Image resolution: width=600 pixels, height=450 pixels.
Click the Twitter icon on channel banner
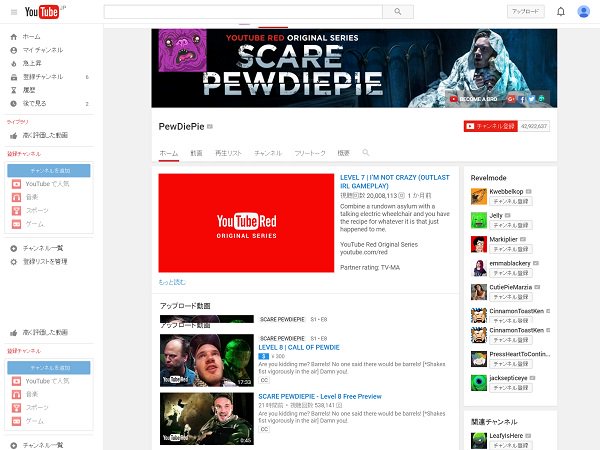(x=532, y=99)
